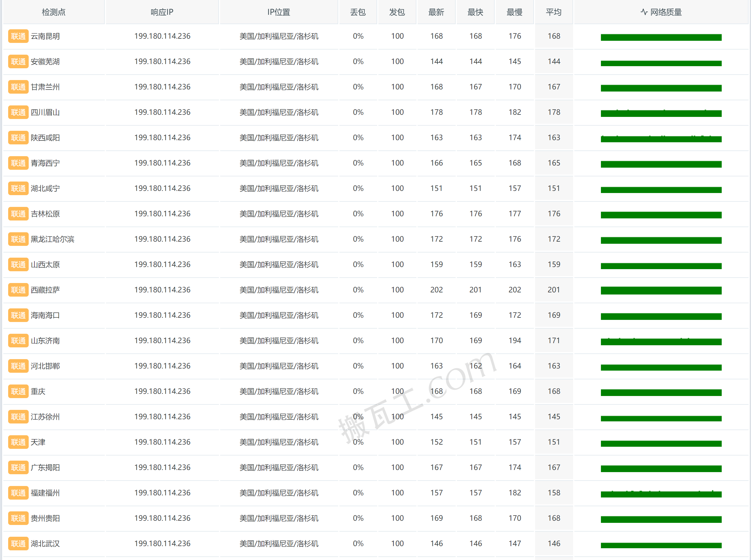Click the 联通 badge for 湖北武汉

pyautogui.click(x=18, y=544)
